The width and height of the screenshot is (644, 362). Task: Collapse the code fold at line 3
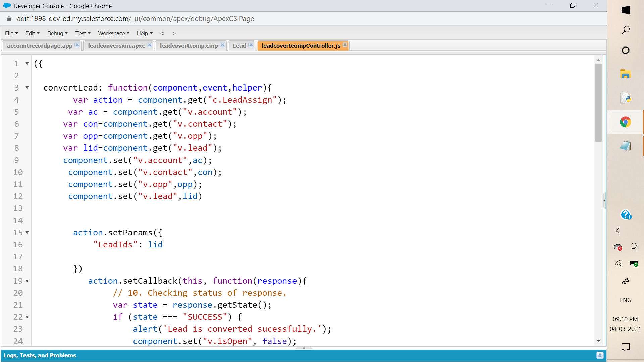coord(27,88)
